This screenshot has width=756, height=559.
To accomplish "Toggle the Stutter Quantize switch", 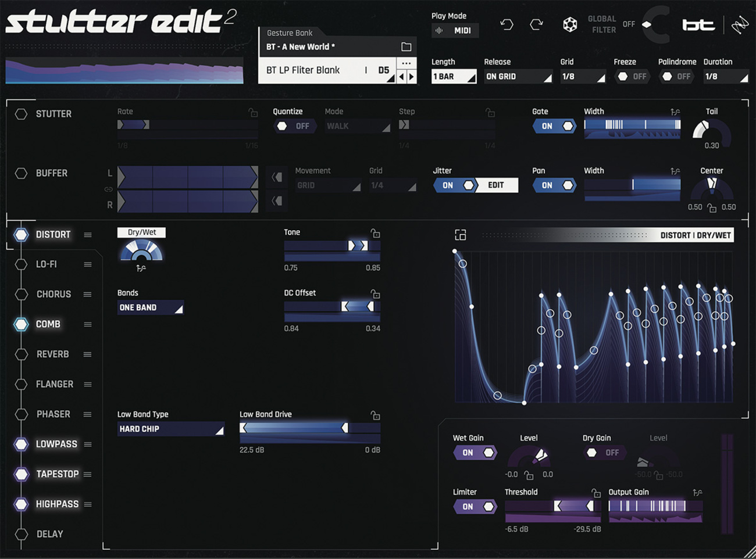I will (295, 126).
